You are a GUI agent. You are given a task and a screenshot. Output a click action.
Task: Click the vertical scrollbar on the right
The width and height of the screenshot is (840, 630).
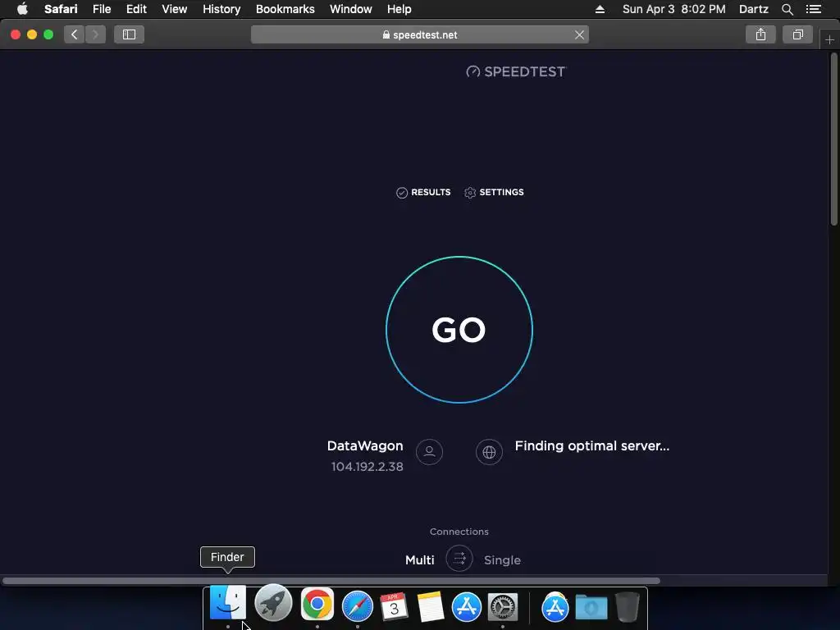click(x=833, y=139)
